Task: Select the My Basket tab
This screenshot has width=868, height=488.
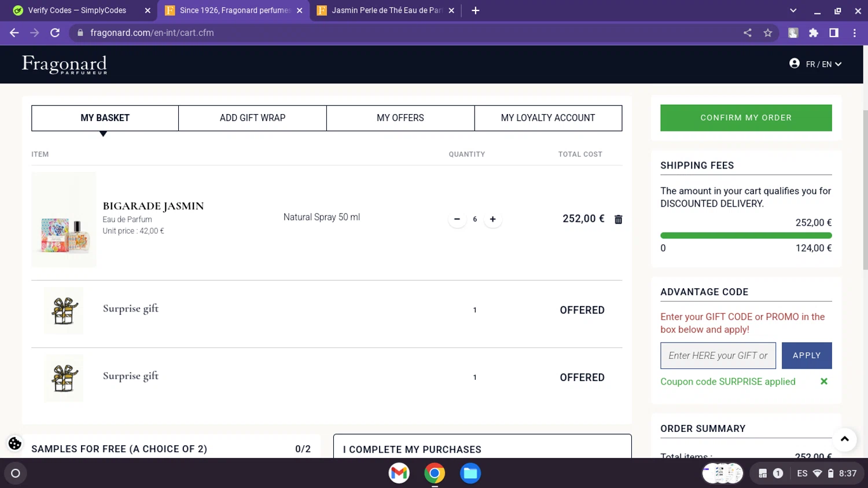Action: 105,118
